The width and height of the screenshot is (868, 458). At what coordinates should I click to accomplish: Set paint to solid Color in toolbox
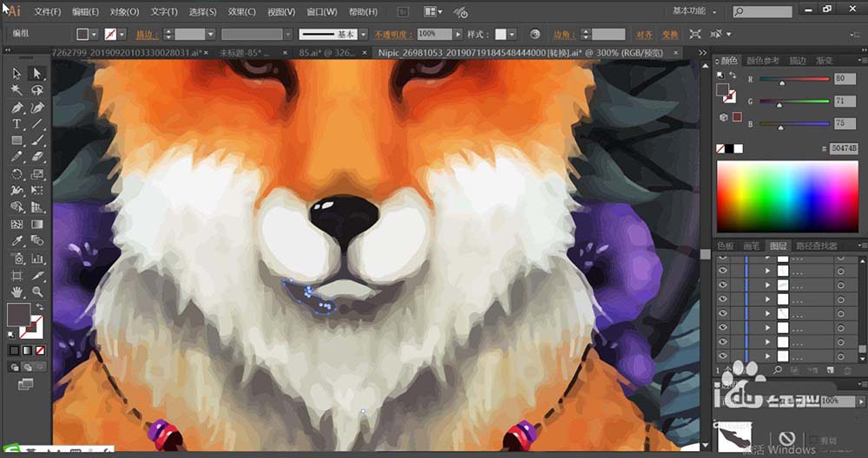(14, 350)
